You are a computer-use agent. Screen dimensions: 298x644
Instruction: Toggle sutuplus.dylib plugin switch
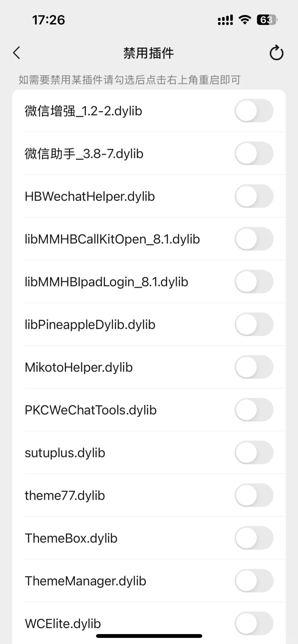[x=254, y=452]
